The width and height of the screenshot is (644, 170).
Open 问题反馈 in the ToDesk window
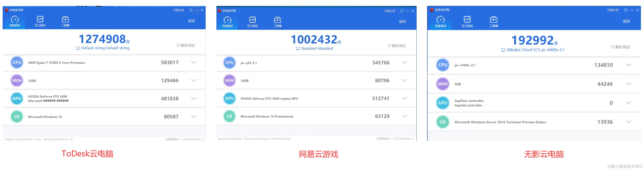[x=178, y=10]
